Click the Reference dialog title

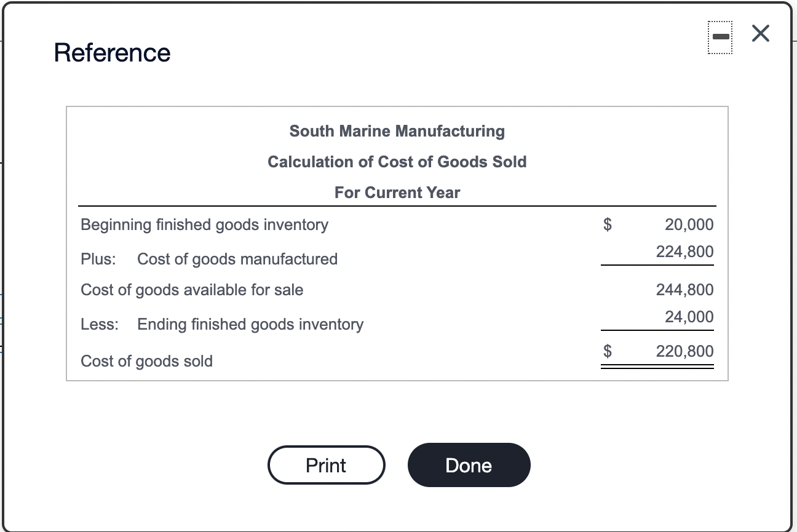click(x=112, y=53)
